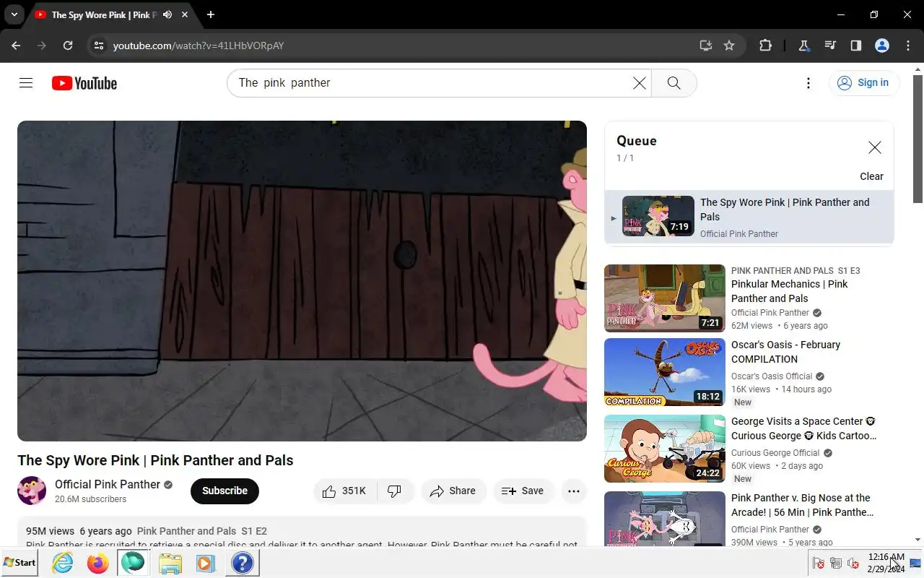Open the YouTube hamburger guide menu
The image size is (924, 578).
pos(26,83)
